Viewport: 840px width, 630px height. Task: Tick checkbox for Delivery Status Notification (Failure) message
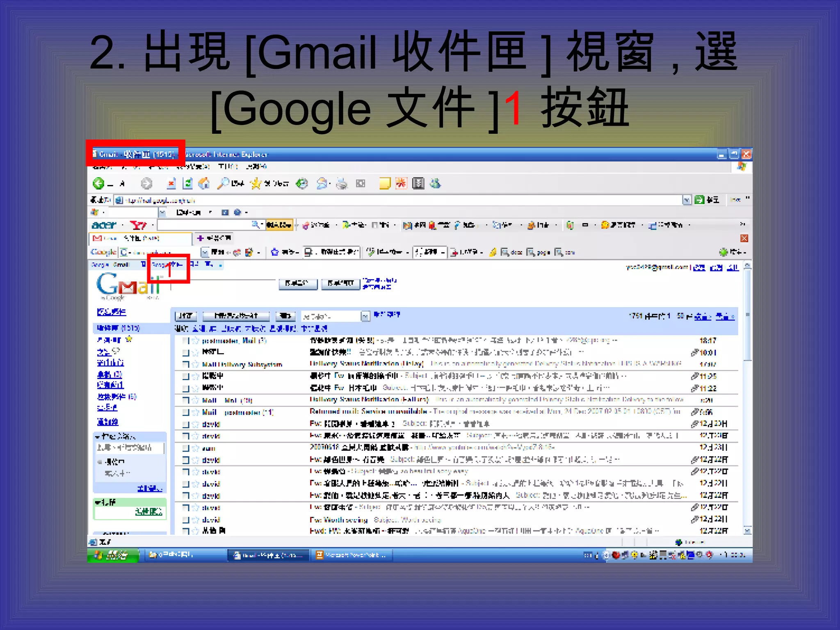[x=185, y=400]
